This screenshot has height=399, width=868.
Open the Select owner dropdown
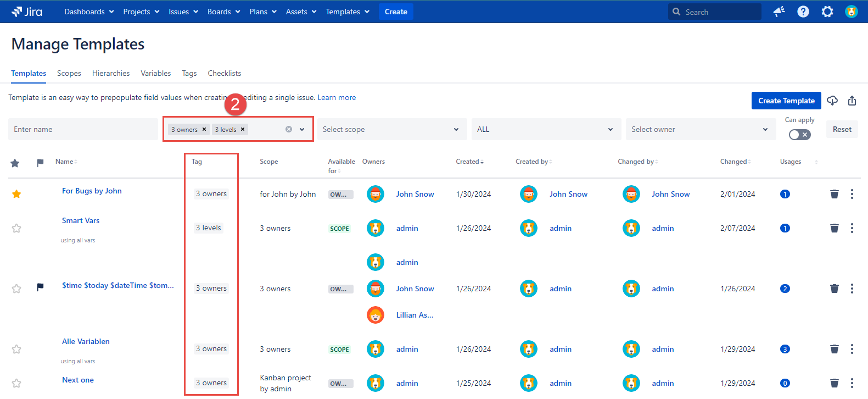[700, 129]
